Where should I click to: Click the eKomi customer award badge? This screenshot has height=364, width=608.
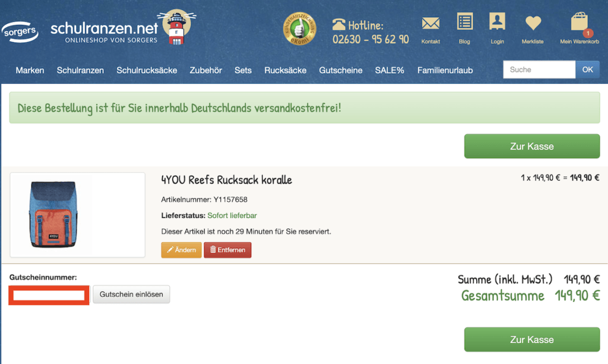pyautogui.click(x=299, y=29)
